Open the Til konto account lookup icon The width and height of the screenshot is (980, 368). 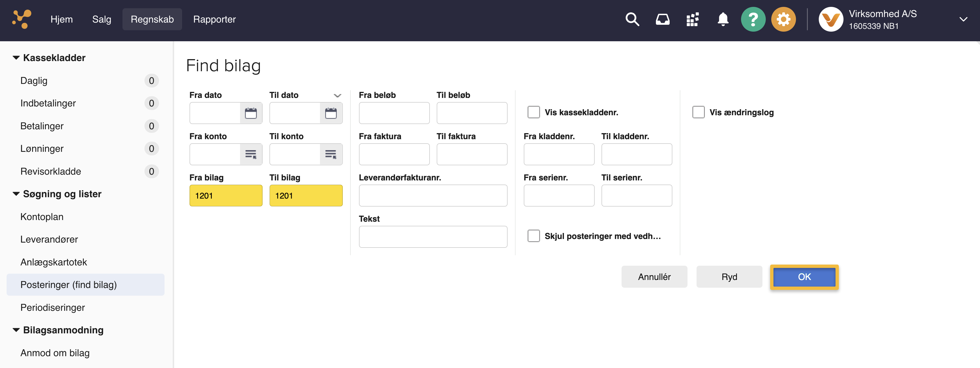click(x=331, y=154)
